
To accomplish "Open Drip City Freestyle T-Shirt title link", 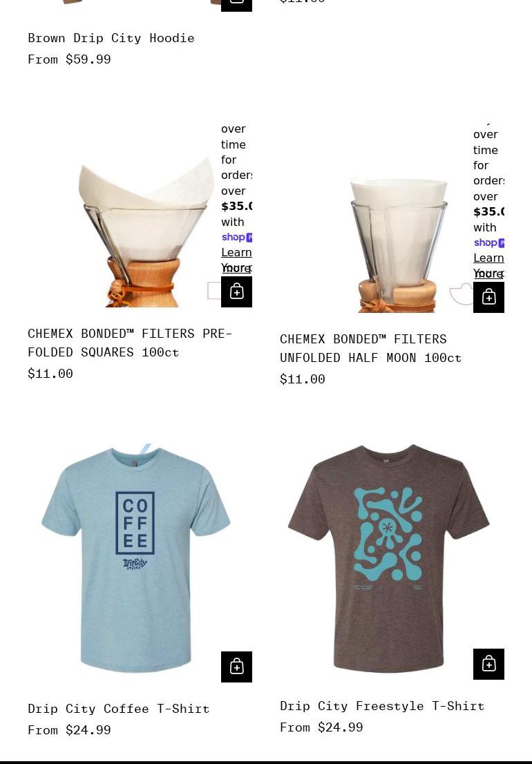I will tap(383, 706).
